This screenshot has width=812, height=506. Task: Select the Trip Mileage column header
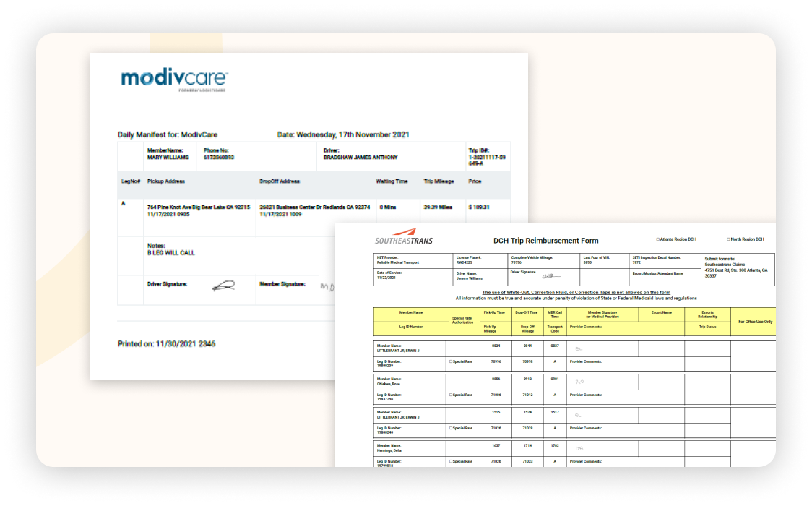[x=438, y=181]
